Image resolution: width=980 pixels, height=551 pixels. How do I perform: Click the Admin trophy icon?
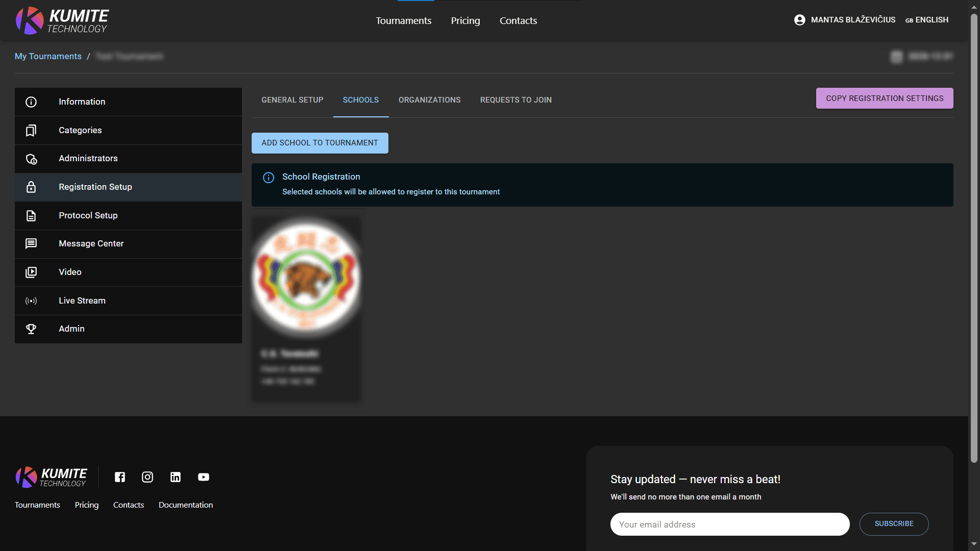click(31, 329)
